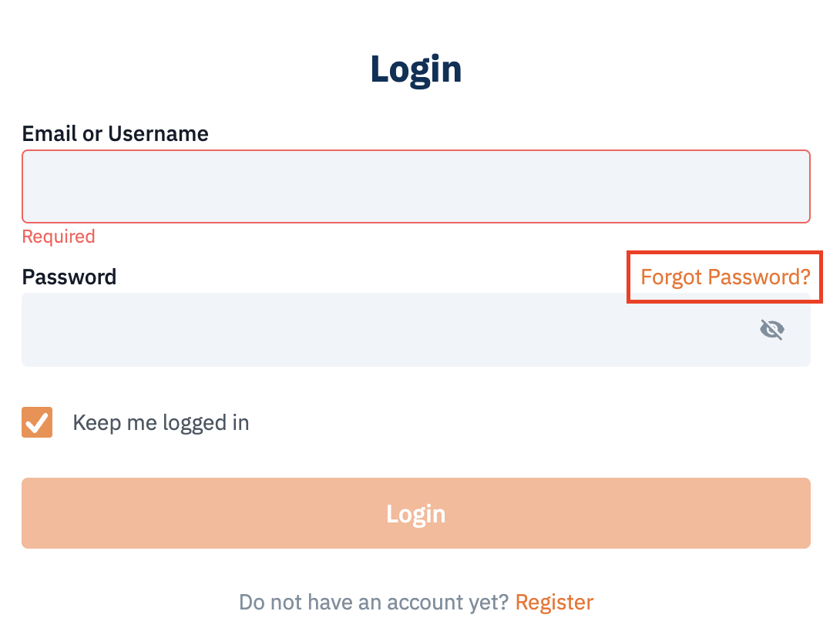Open the Register link

tap(554, 602)
